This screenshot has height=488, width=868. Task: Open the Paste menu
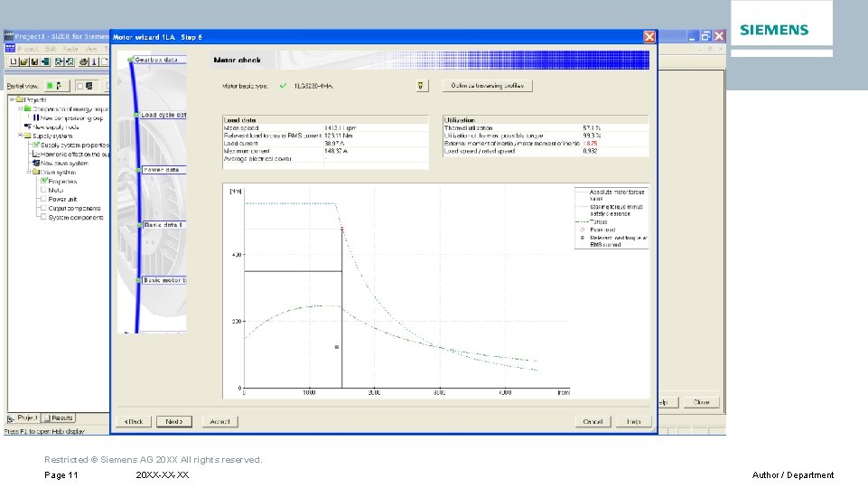click(70, 49)
